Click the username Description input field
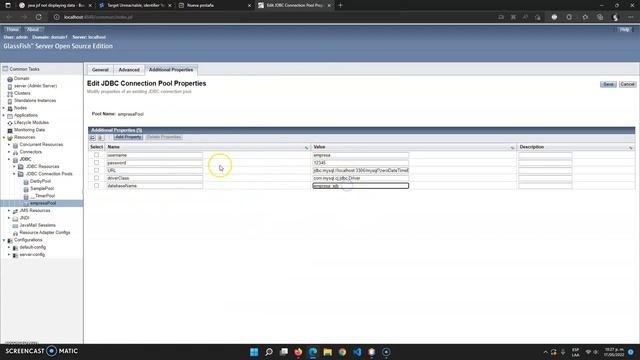Screen dimensions: 640x360 pos(545,155)
